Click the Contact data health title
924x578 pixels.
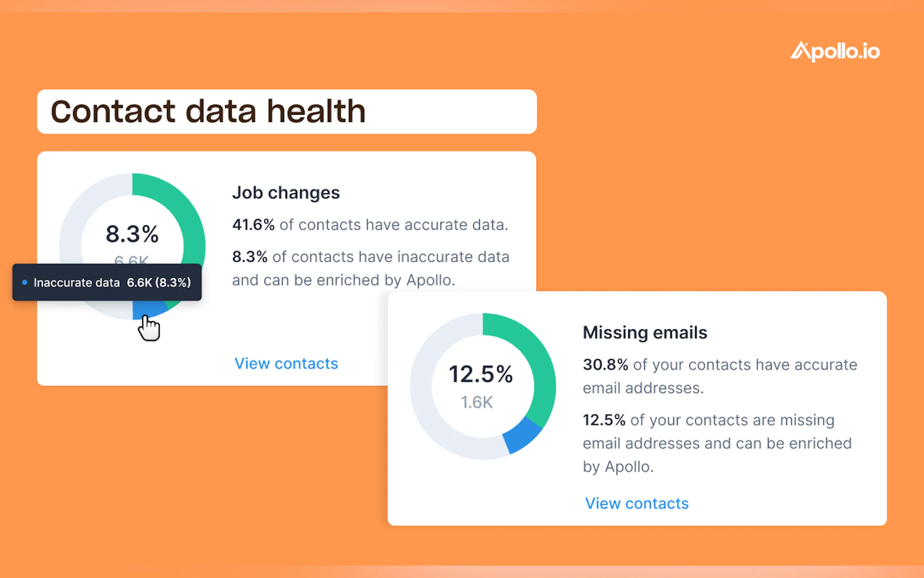(208, 111)
